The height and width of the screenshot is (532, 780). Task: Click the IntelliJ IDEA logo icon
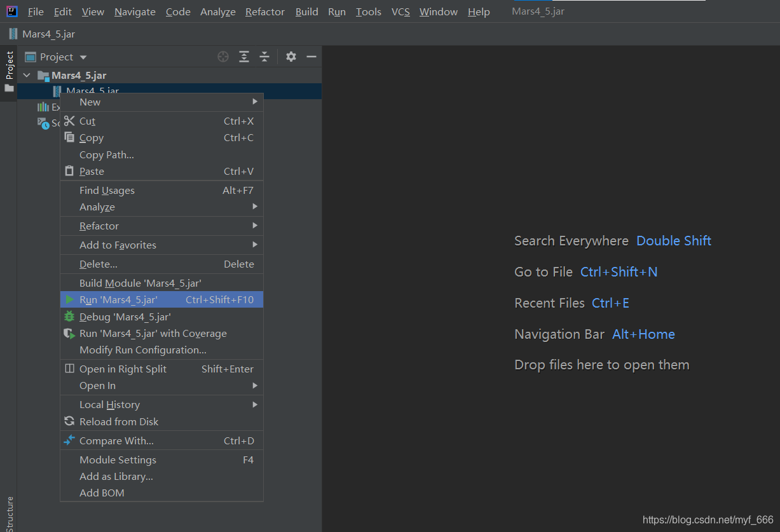pyautogui.click(x=12, y=11)
